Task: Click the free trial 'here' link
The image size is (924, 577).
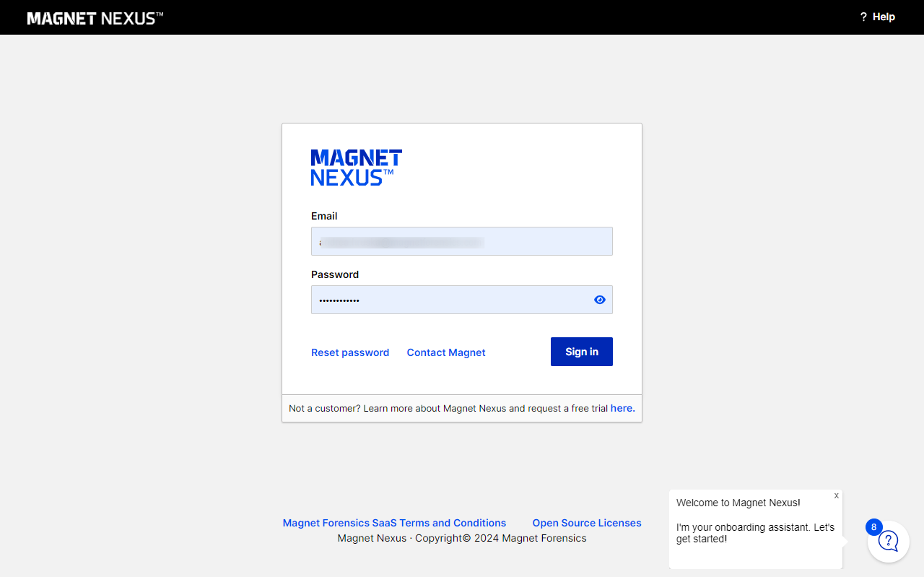Action: 622,408
